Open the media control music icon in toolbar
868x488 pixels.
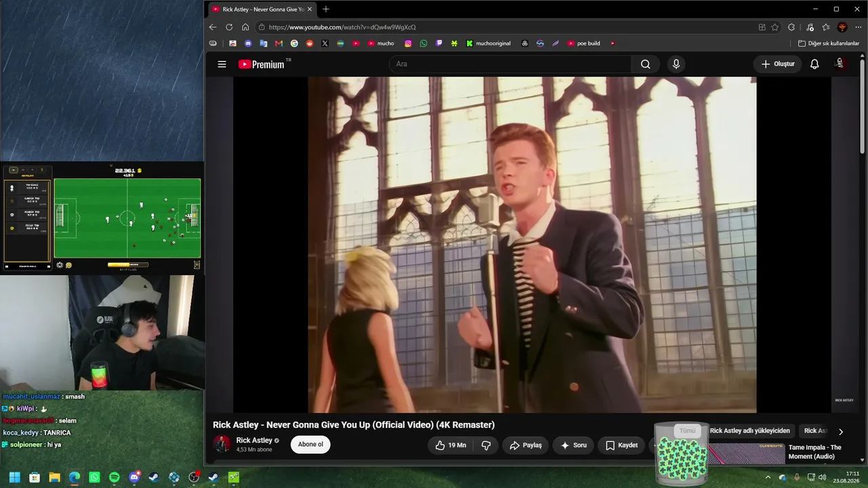click(x=810, y=27)
